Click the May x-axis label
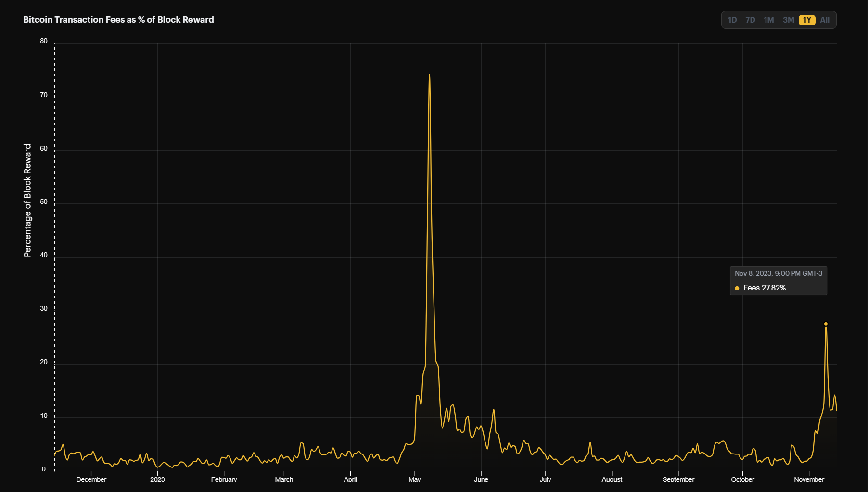Screen dimensions: 868x492 (414, 479)
